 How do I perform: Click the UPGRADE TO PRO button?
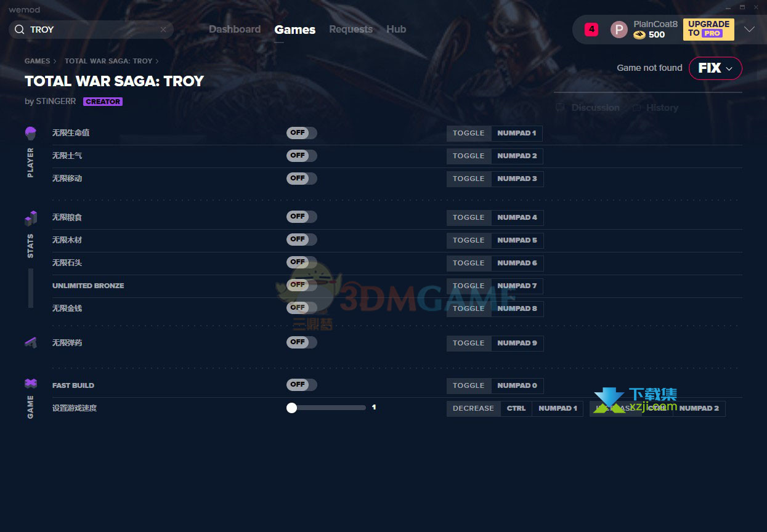[708, 29]
